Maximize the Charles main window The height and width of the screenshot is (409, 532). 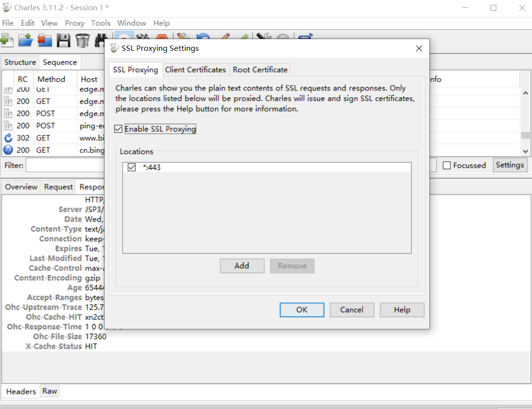coord(493,7)
